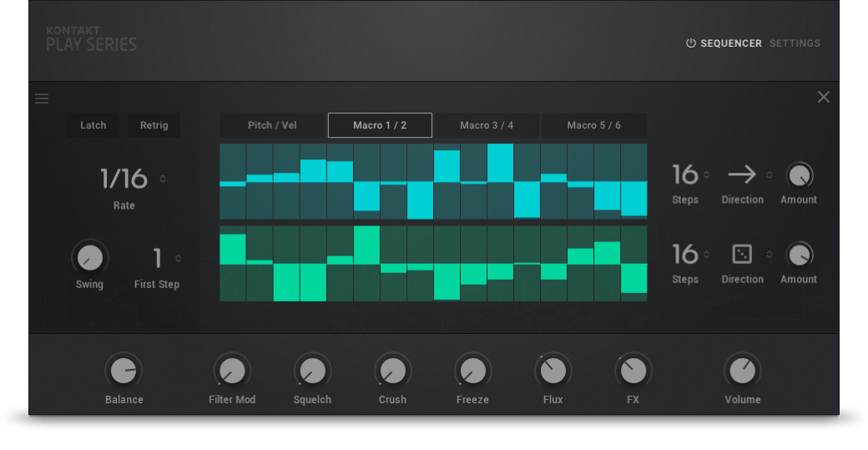This screenshot has width=868, height=450.
Task: Toggle the Retrig button
Action: [x=154, y=125]
